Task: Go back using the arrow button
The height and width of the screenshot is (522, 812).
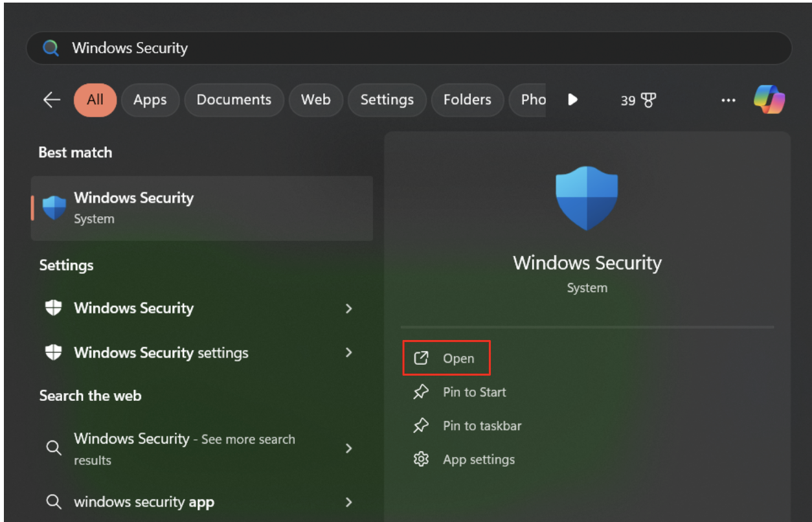Action: click(x=51, y=100)
